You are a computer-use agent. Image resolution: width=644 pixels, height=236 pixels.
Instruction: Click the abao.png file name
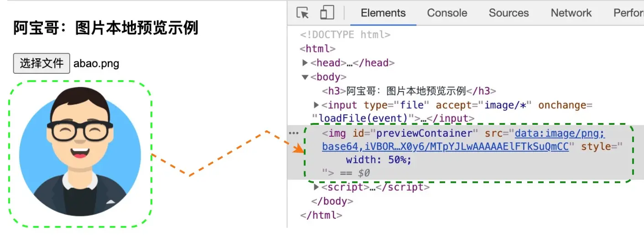(x=96, y=64)
